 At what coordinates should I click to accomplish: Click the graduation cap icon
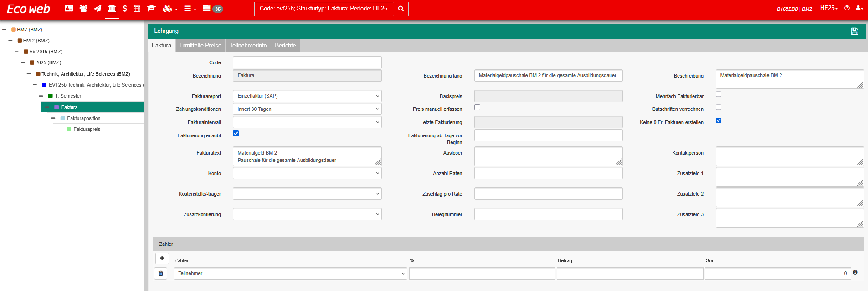tap(151, 8)
